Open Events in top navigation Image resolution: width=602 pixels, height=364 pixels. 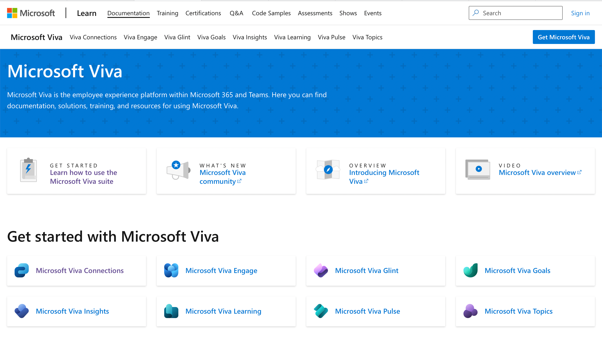point(373,13)
